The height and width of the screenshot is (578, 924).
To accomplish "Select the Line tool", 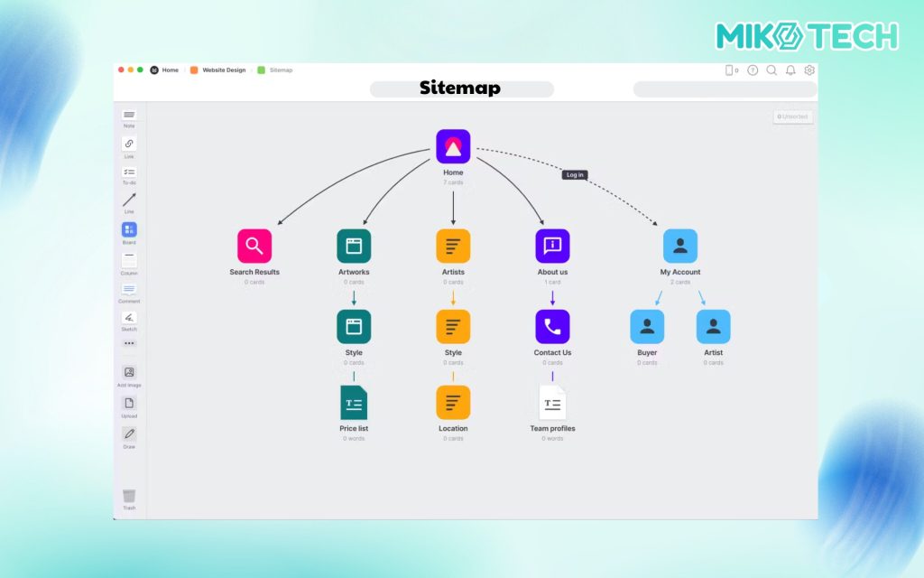I will point(129,200).
